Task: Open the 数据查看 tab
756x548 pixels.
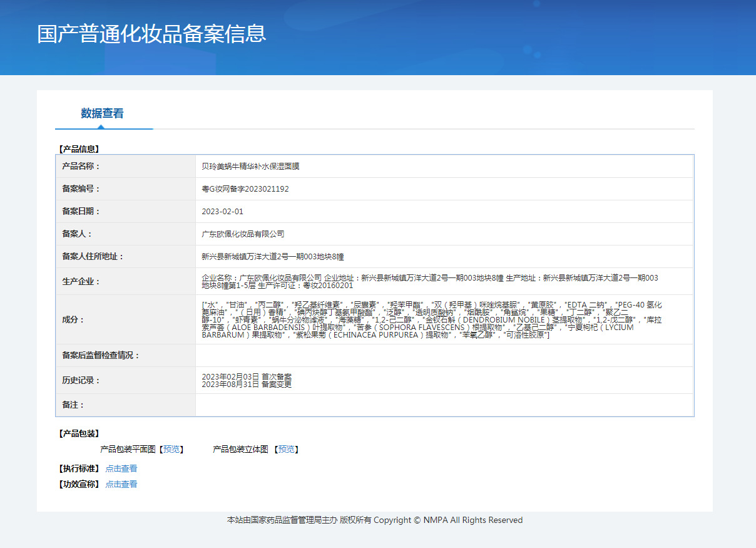Action: pyautogui.click(x=102, y=113)
